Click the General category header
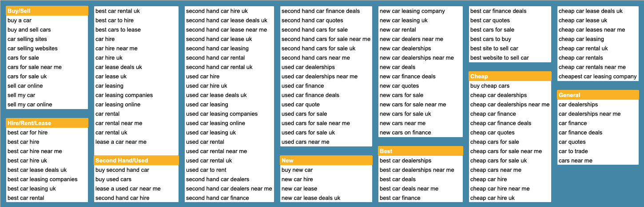The height and width of the screenshot is (207, 644). click(x=598, y=95)
